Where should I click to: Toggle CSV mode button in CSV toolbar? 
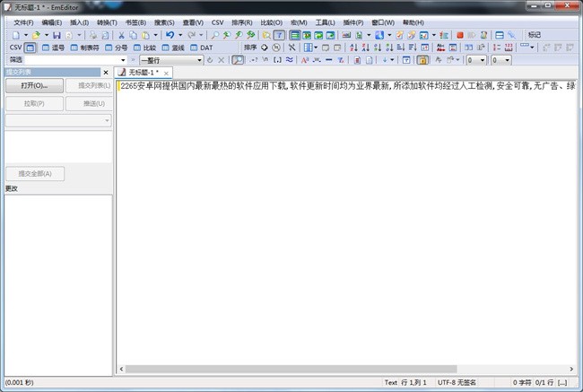point(30,48)
